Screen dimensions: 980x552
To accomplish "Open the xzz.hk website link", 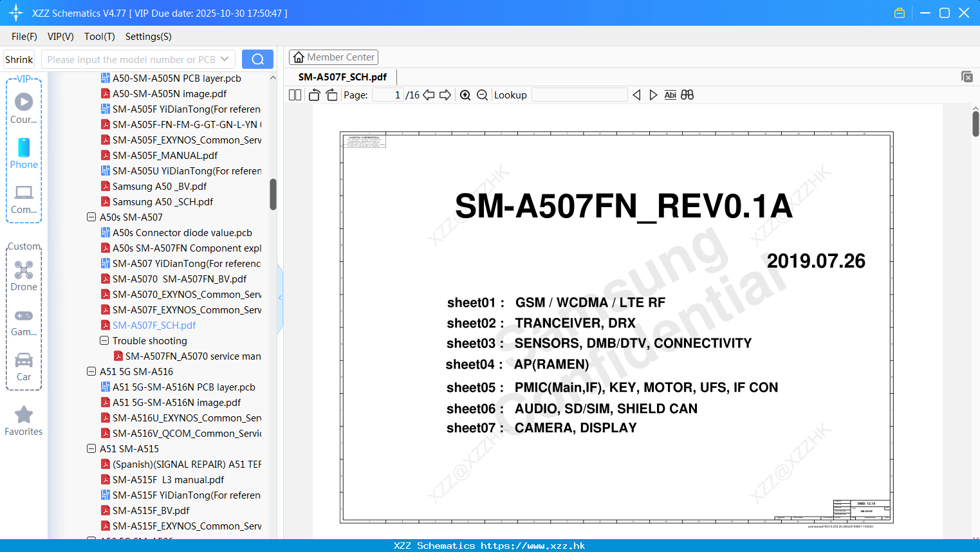I will pos(533,546).
